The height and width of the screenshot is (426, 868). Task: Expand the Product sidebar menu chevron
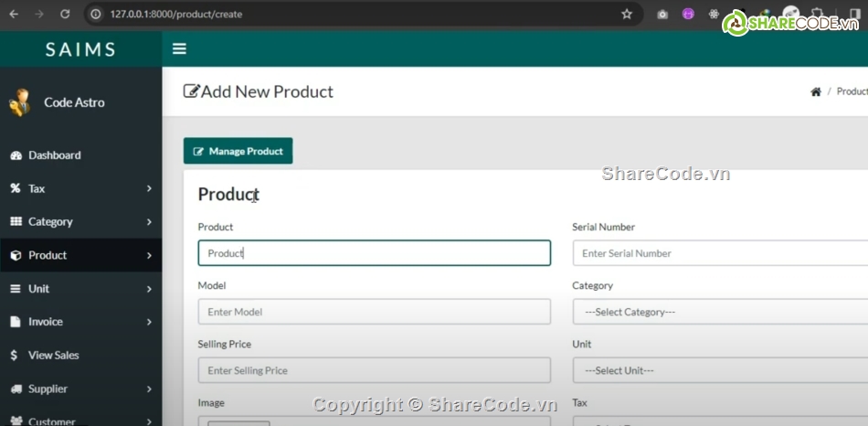pos(149,256)
